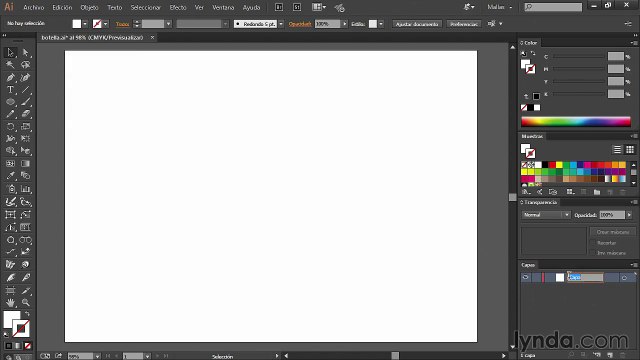Screen dimensions: 640x360
Task: Select the Magic Wand tool
Action: (10, 65)
